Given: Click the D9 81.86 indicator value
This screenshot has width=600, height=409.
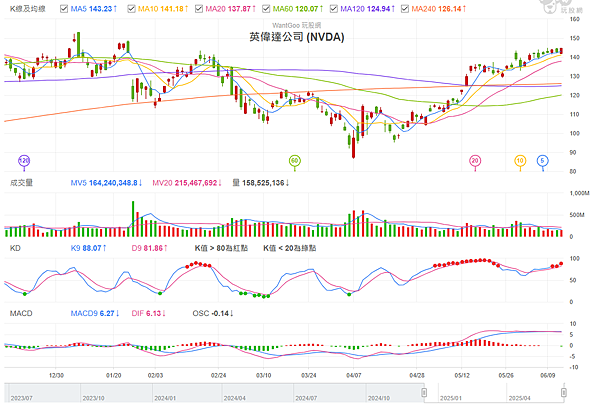Looking at the screenshot, I should [x=150, y=248].
